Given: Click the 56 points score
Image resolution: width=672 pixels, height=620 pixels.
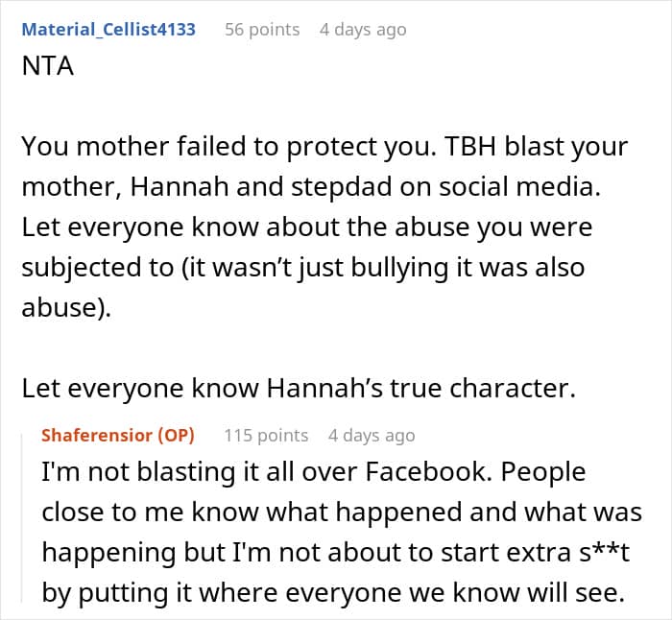Looking at the screenshot, I should pos(262,29).
